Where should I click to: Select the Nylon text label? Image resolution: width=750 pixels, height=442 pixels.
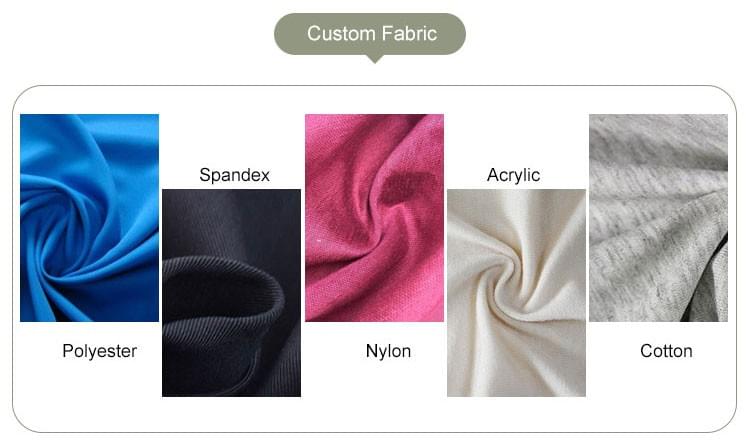coord(388,352)
